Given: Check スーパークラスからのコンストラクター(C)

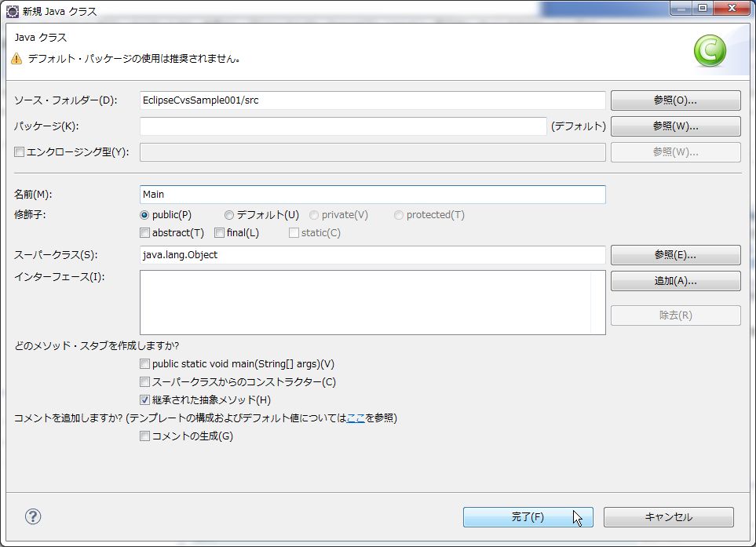Looking at the screenshot, I should click(144, 381).
